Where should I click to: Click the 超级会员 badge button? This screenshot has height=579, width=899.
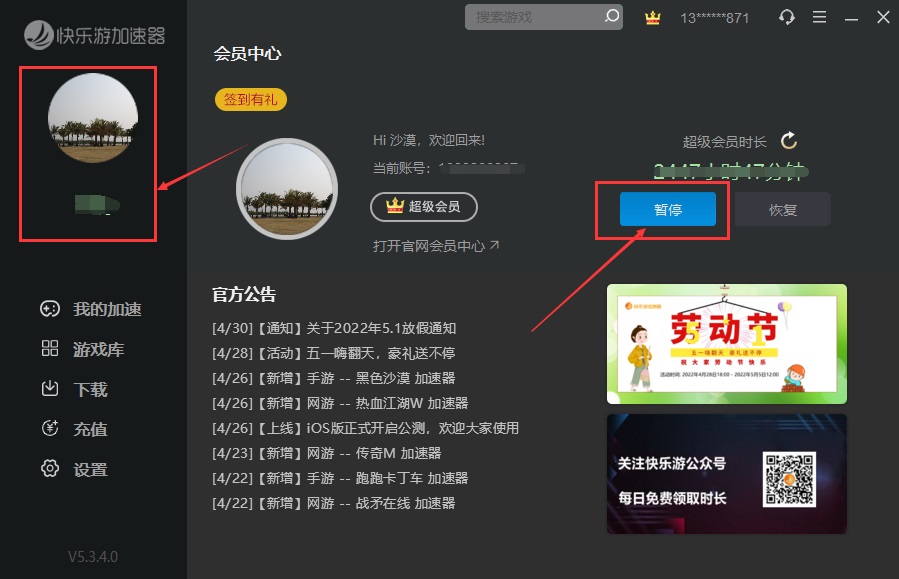(424, 206)
